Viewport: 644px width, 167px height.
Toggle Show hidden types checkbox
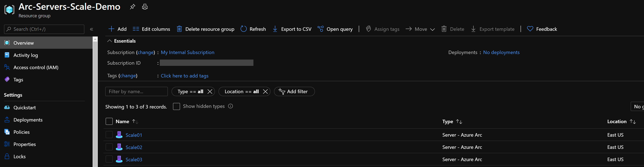[x=176, y=106]
